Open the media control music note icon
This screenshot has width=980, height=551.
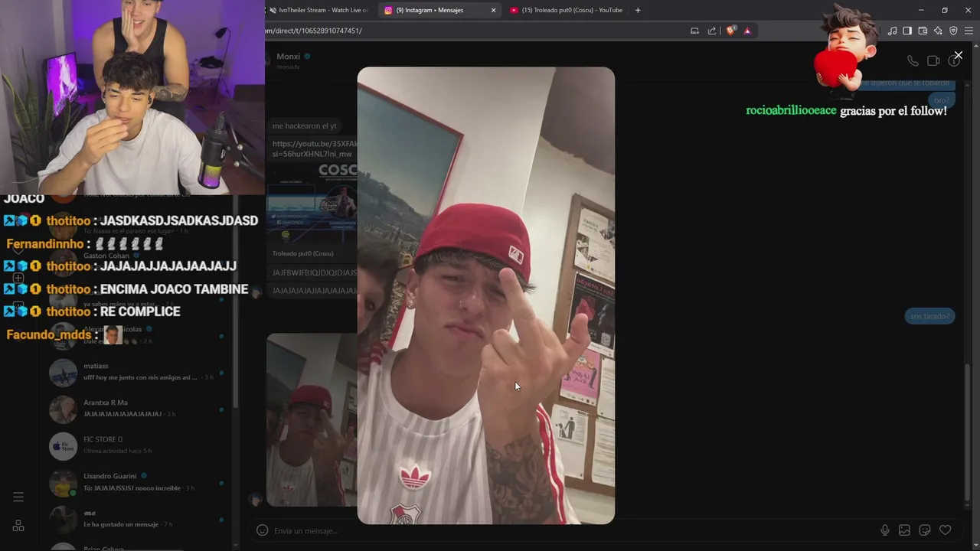pos(892,31)
